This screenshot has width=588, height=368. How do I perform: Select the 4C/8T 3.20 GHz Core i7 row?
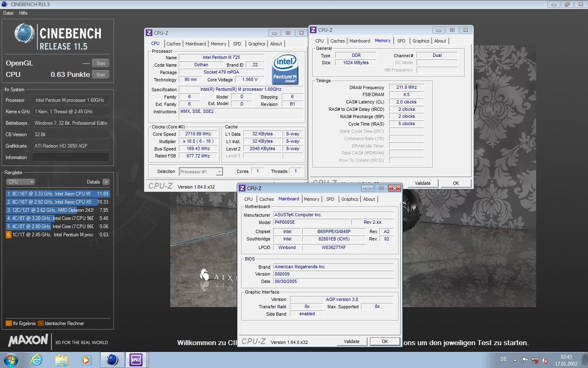58,218
